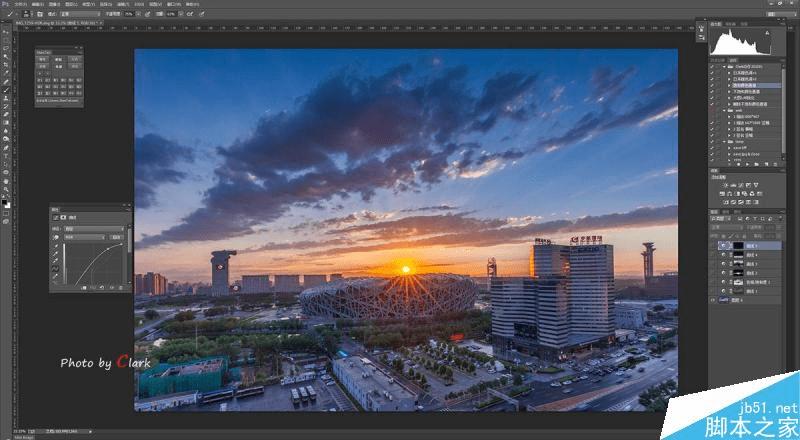Select the black mask thumbnail of top layer

tap(738, 246)
